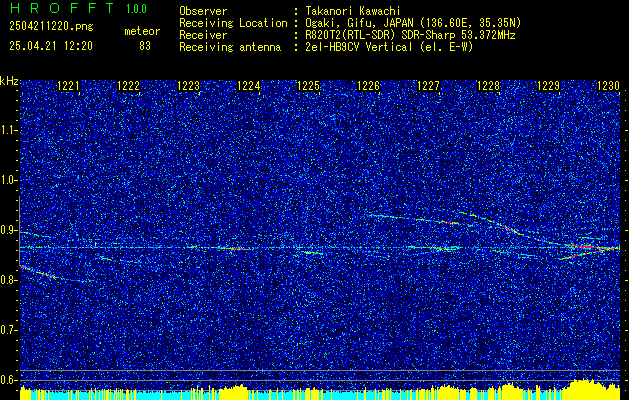Click the date stamp 25.04.21 12:20
This screenshot has height=400, width=629.
[x=51, y=46]
